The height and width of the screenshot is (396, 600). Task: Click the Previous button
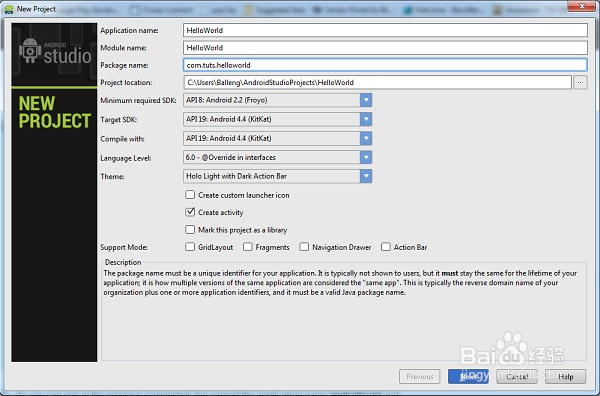click(420, 376)
